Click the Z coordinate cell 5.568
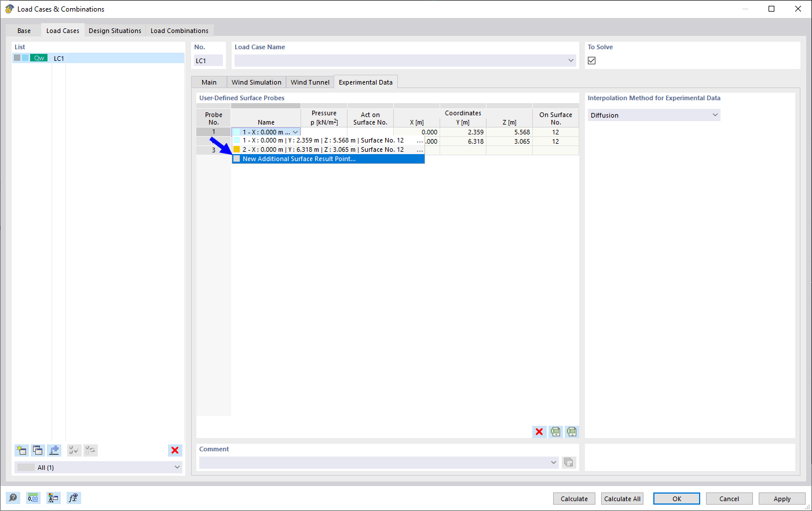812x511 pixels. point(509,132)
